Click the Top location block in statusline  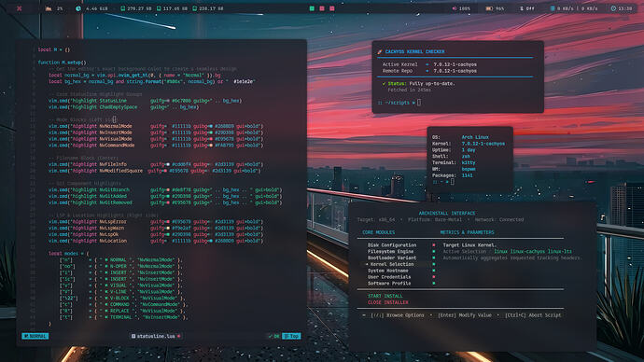291,336
